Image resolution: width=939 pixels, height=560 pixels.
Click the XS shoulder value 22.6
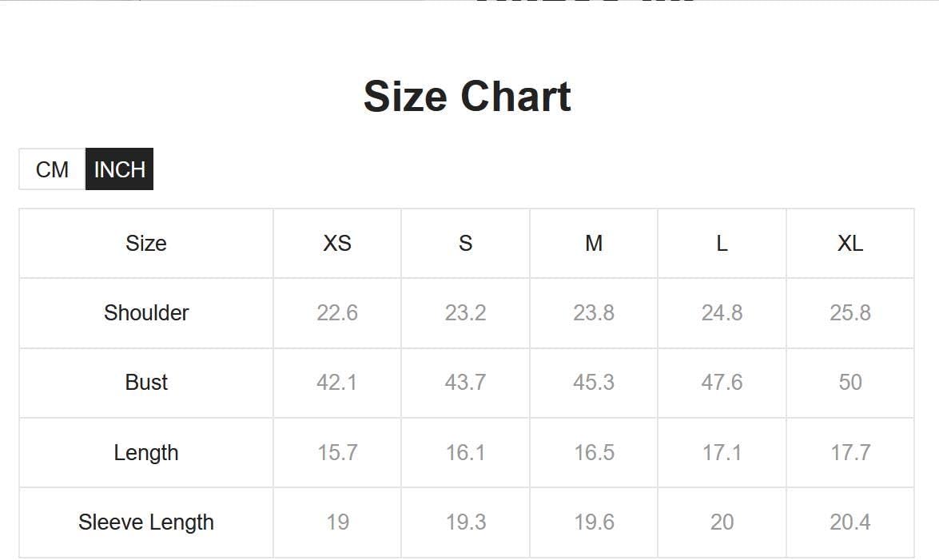tap(337, 312)
